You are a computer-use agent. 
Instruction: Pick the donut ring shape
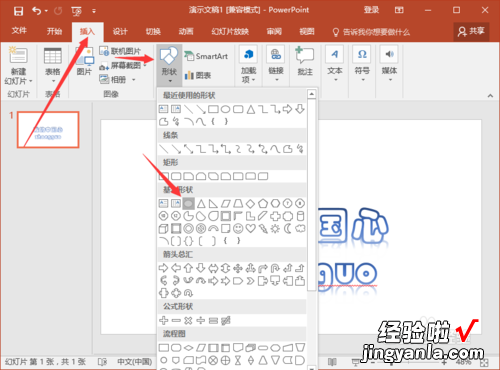coord(188,229)
